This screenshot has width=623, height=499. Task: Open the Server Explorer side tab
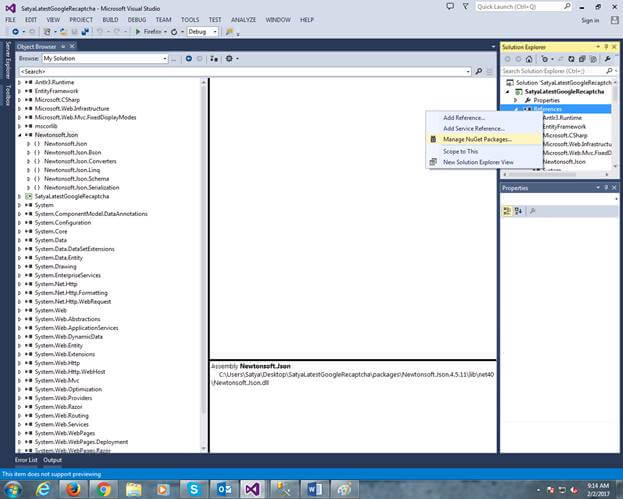coord(7,60)
